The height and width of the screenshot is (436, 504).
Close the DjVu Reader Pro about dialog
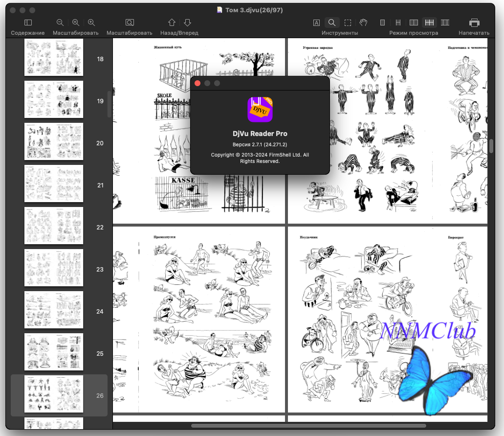(x=197, y=83)
